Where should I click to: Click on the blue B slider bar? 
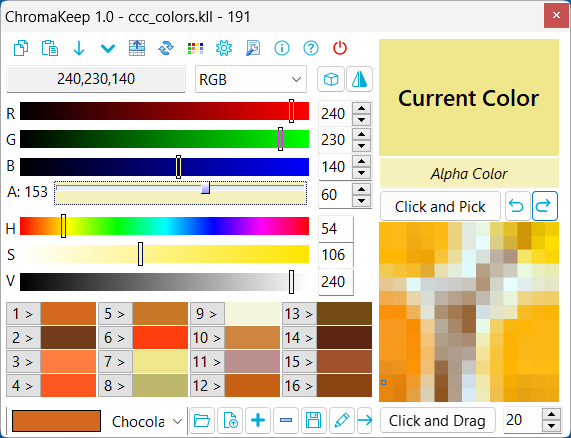(x=164, y=167)
